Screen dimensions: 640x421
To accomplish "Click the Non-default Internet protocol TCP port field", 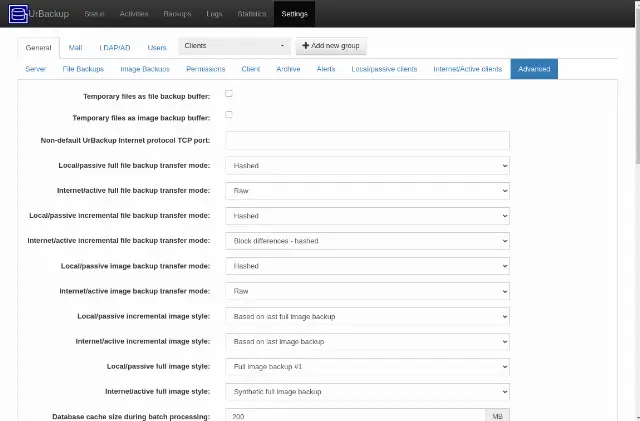I will 367,140.
